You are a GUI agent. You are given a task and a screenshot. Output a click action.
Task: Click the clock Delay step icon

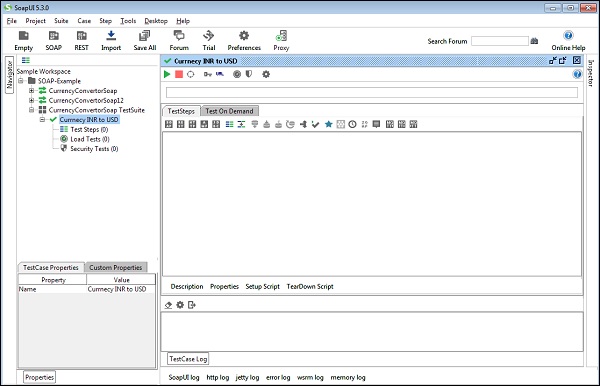tap(352, 124)
